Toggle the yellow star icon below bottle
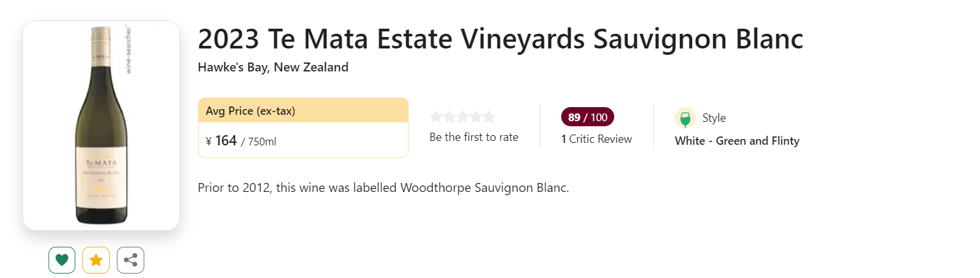The image size is (980, 278). point(96,260)
